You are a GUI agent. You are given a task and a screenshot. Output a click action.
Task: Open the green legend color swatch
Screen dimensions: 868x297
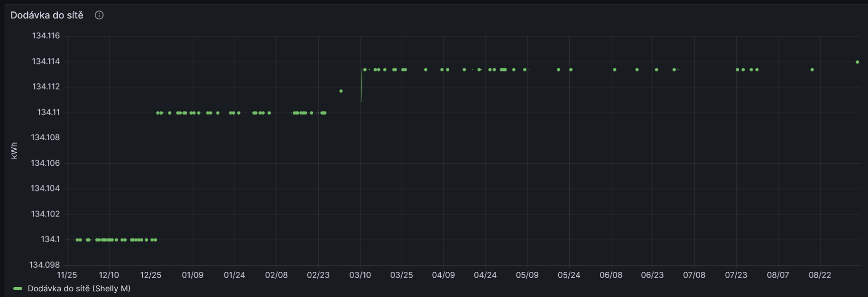coord(18,288)
